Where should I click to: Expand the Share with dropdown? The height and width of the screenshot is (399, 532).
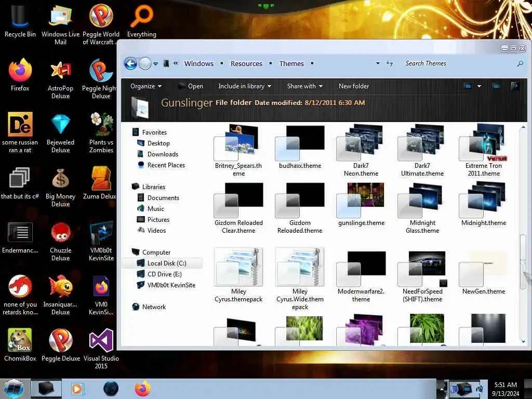(304, 86)
